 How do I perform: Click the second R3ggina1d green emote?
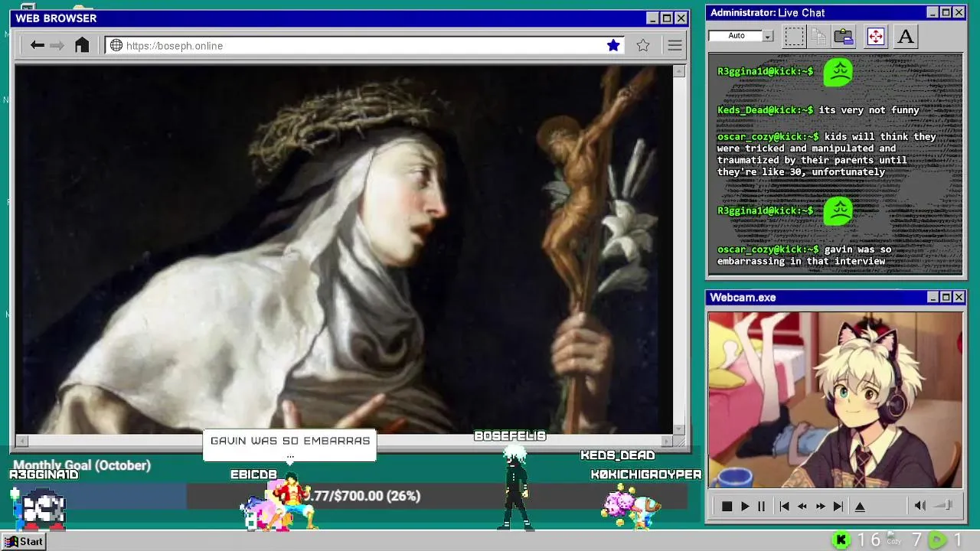coord(838,211)
